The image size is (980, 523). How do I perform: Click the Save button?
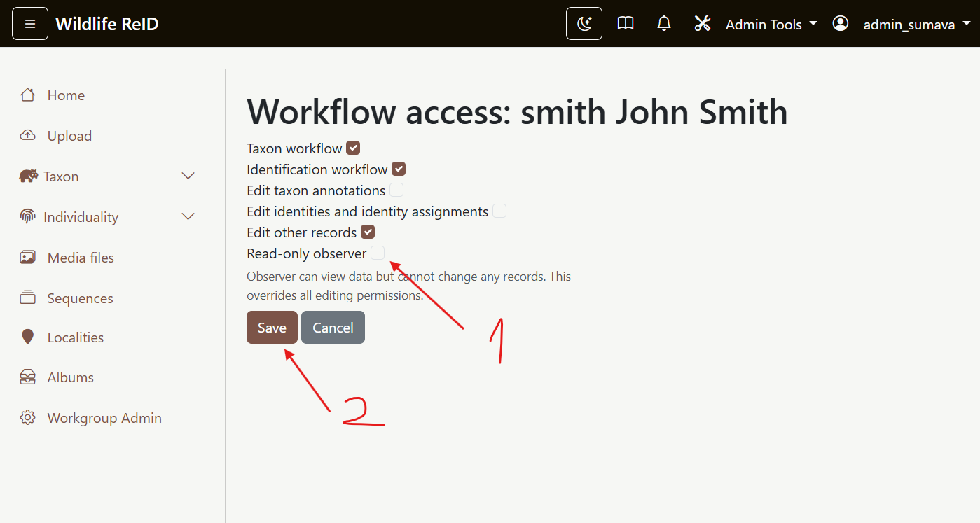tap(272, 328)
